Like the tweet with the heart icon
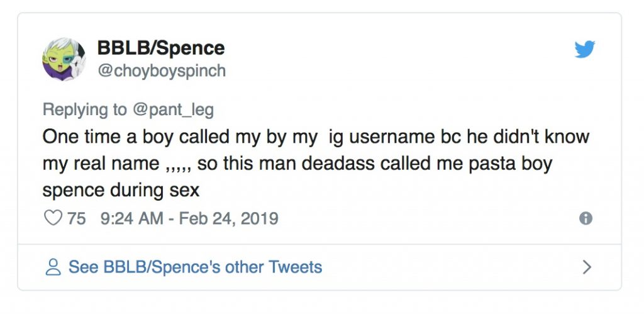Viewport: 644px width, 314px height. [53, 218]
